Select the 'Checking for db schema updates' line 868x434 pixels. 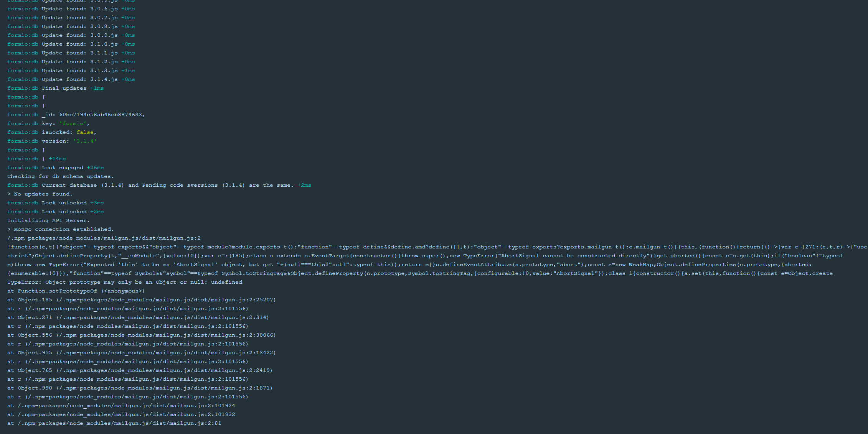[x=60, y=176]
